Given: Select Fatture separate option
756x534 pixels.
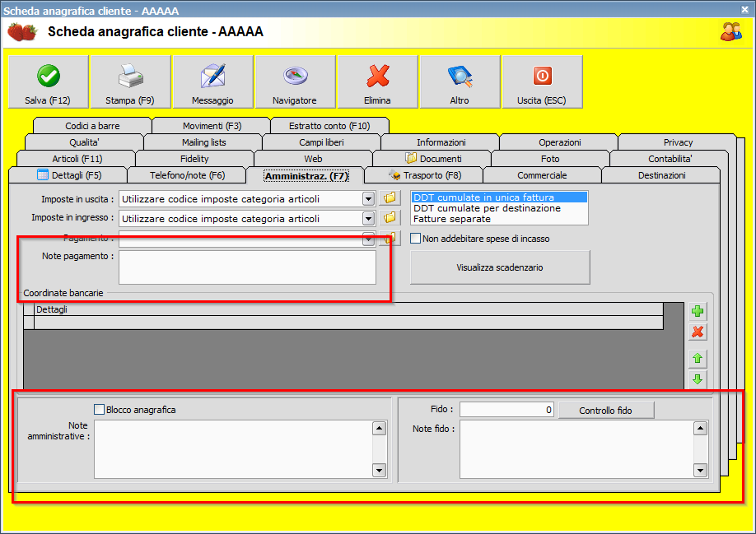Looking at the screenshot, I should pos(499,219).
